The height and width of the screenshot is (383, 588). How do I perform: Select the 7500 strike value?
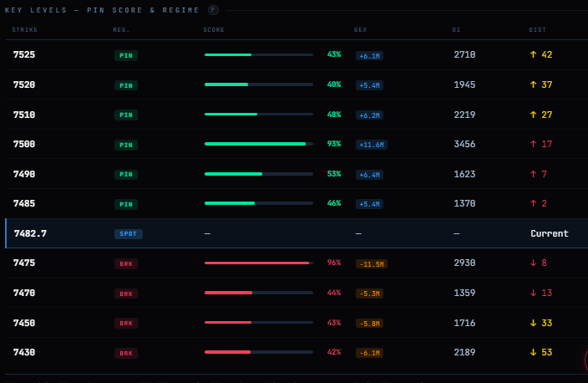point(24,144)
